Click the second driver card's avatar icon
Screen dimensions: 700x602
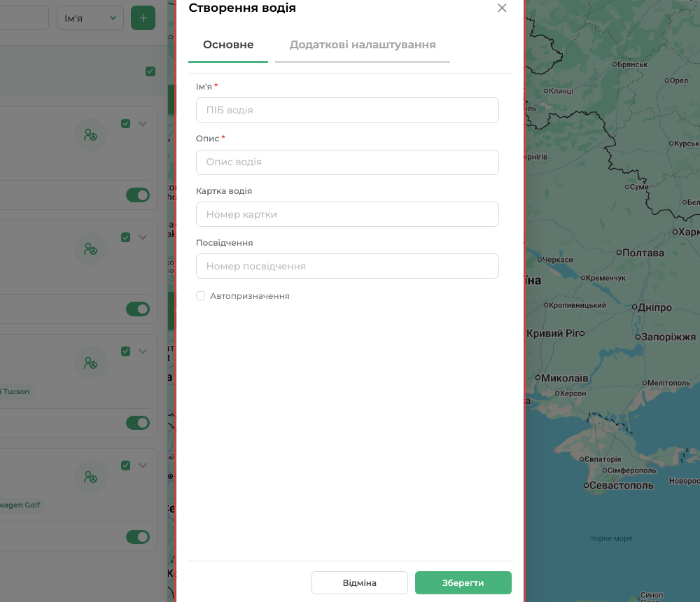[x=90, y=248]
